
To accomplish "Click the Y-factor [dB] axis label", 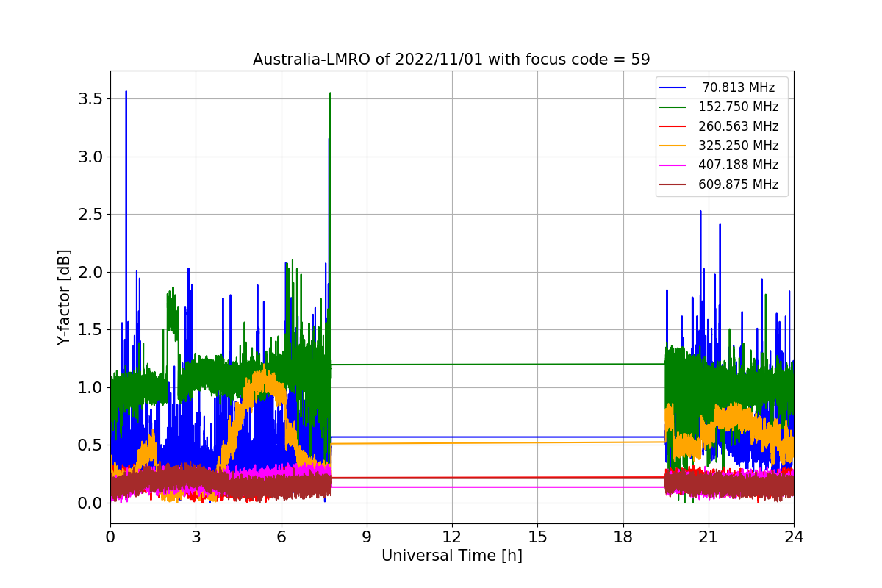I will (x=64, y=298).
